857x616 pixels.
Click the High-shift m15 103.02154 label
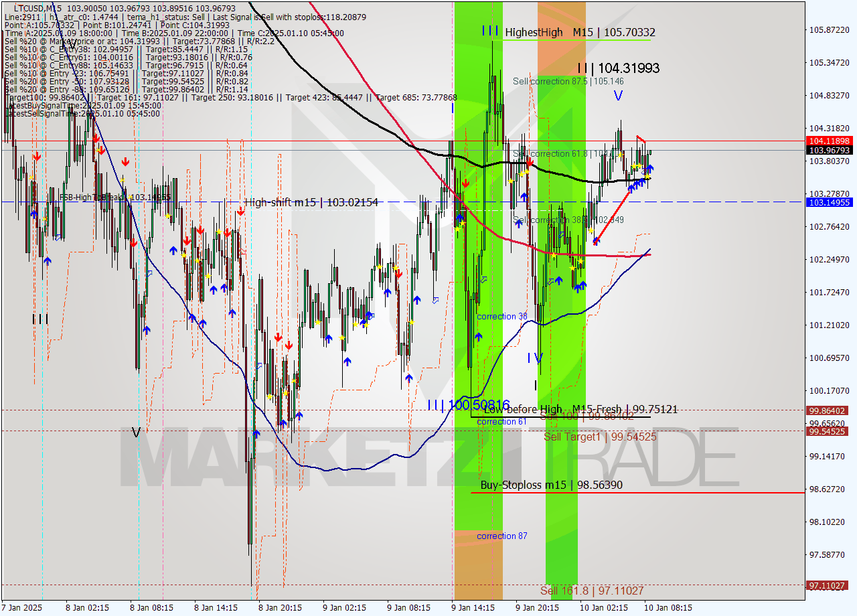pyautogui.click(x=311, y=202)
